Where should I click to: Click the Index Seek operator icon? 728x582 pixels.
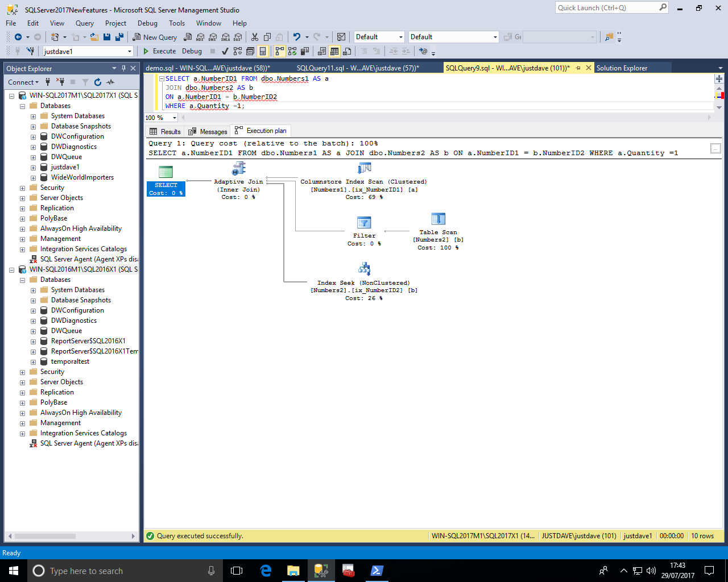(x=364, y=269)
